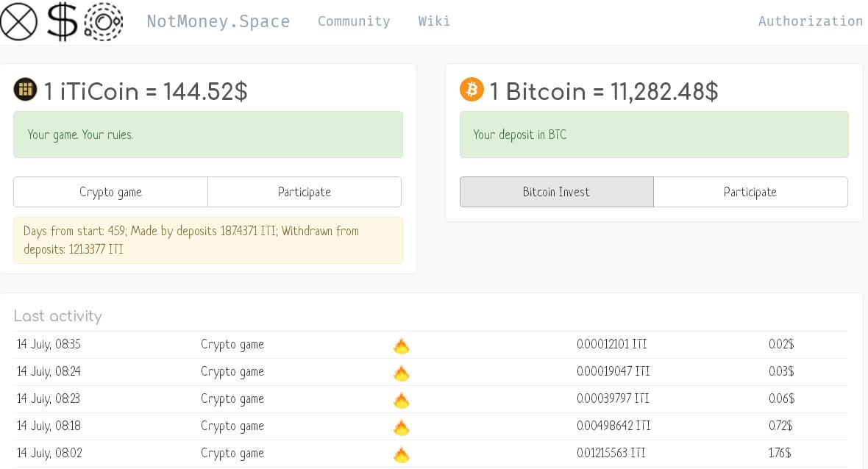The height and width of the screenshot is (469, 868).
Task: Click the 'Last activity' heading
Action: pos(58,316)
